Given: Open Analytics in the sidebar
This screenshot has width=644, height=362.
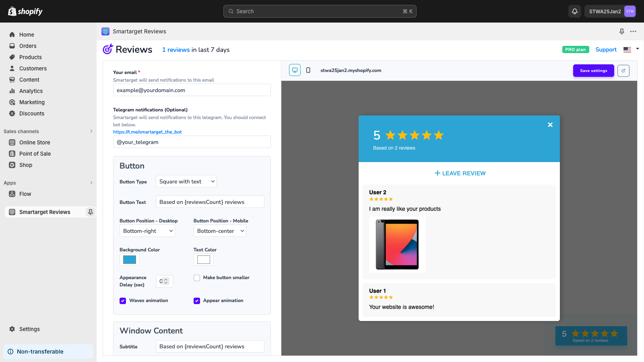Looking at the screenshot, I should coord(31,91).
